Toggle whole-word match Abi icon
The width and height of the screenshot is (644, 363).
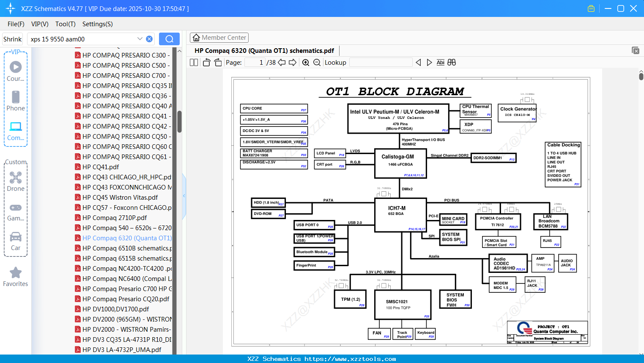440,62
